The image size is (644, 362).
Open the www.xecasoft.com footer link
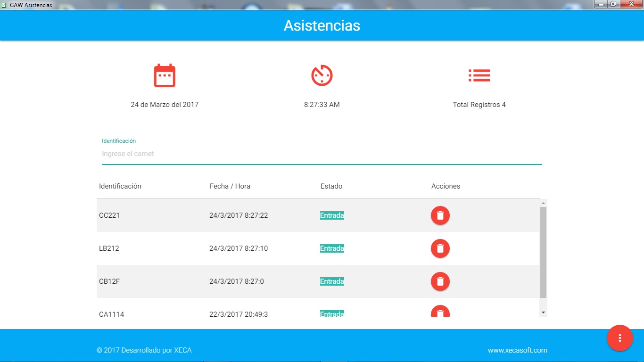point(517,350)
